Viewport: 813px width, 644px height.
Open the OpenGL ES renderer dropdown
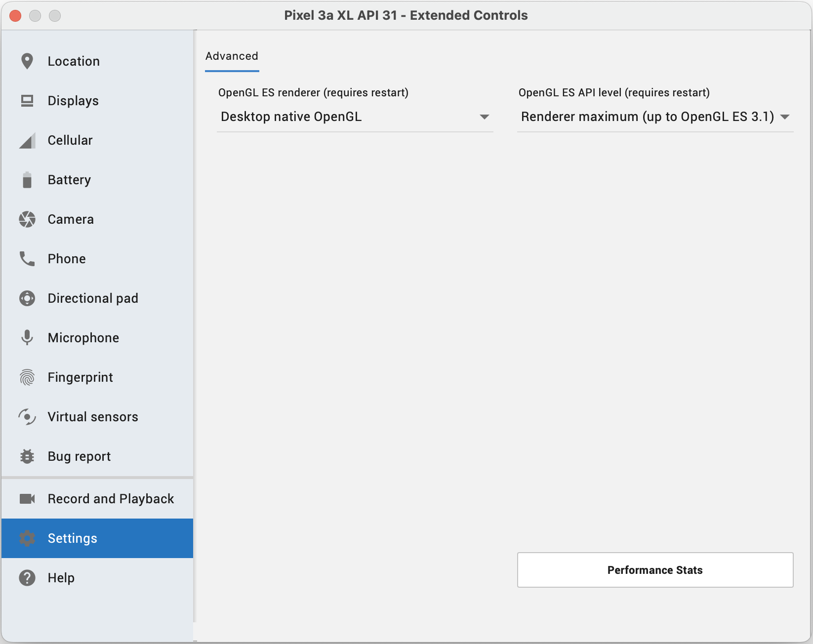354,117
